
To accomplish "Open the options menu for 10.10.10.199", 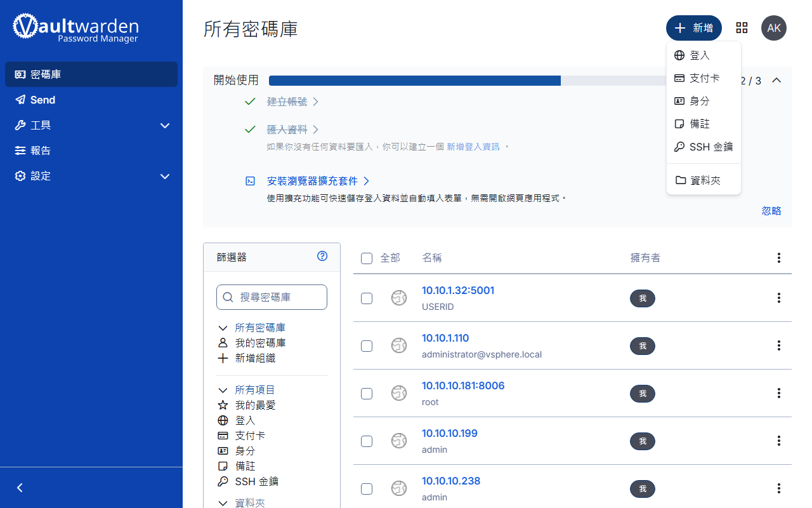I will coord(779,441).
